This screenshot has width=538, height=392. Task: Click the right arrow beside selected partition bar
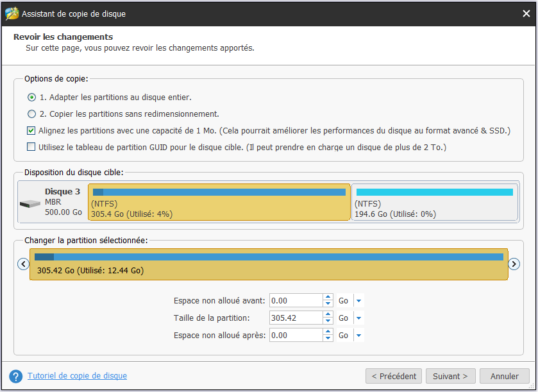click(514, 264)
